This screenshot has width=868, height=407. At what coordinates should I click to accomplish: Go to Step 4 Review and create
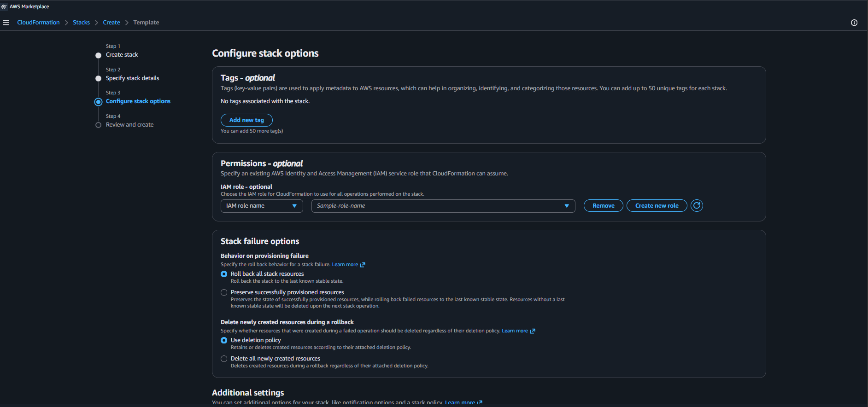tap(130, 125)
